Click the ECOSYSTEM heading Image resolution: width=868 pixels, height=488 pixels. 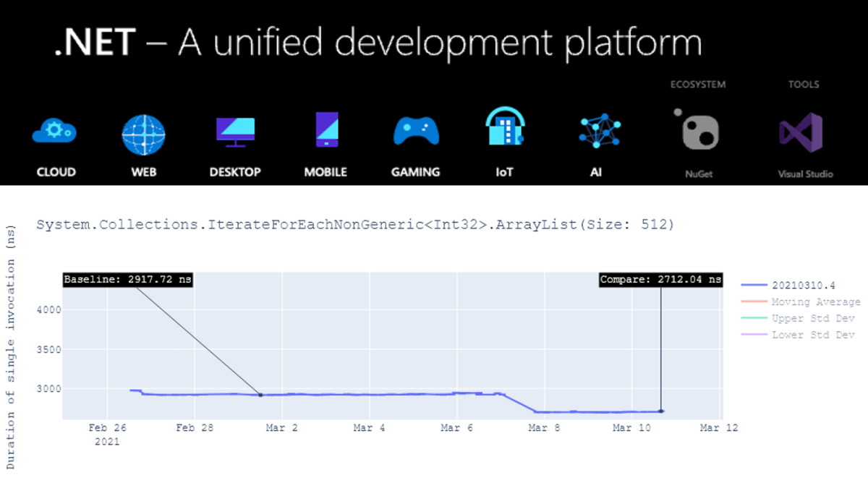[698, 85]
